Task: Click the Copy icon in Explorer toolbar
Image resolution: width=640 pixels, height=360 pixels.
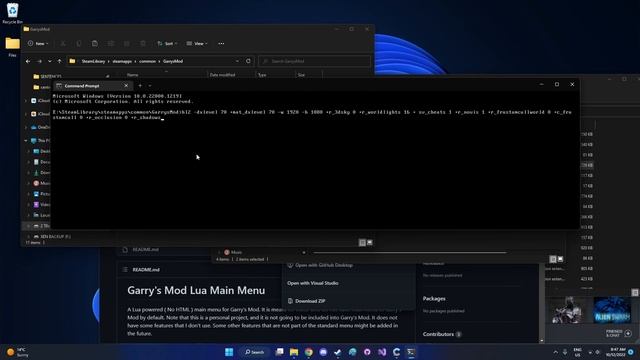Action: tap(79, 43)
